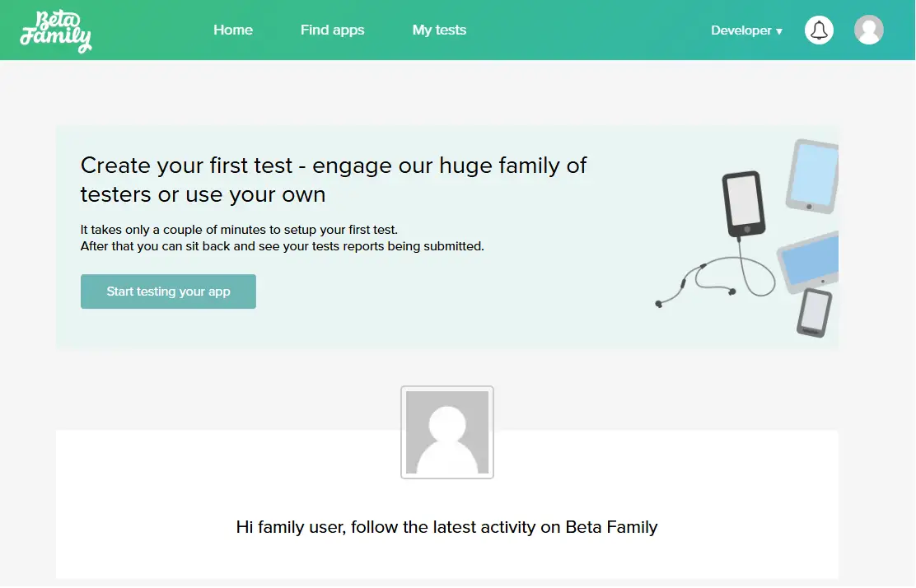The height and width of the screenshot is (588, 916).
Task: Expand the Developer dropdown
Action: pos(746,30)
